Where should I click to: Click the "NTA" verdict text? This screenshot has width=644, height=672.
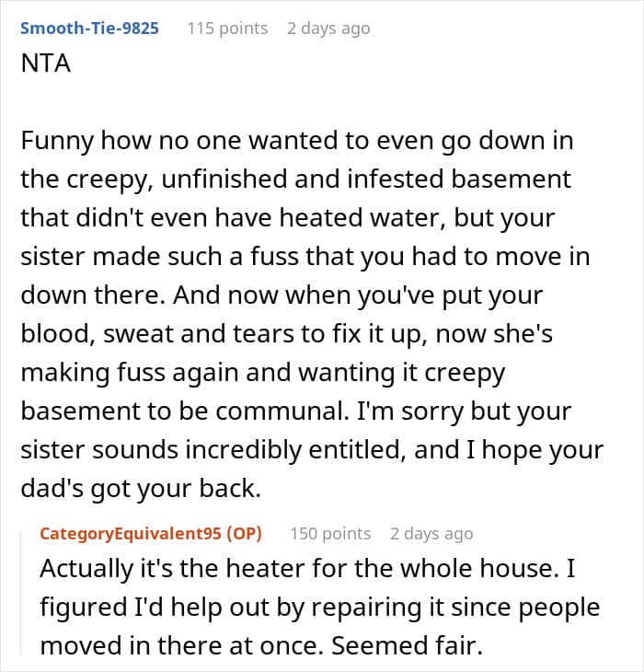click(x=46, y=65)
